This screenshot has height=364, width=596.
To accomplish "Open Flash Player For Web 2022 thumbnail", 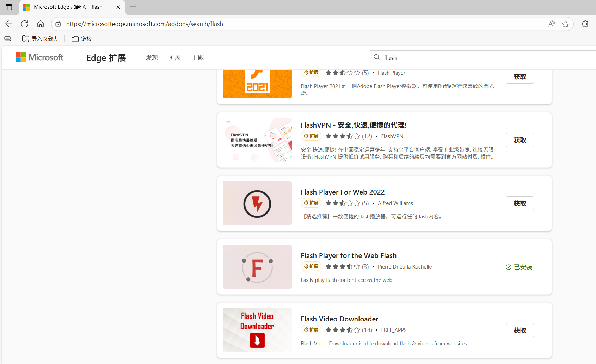I will (x=257, y=203).
